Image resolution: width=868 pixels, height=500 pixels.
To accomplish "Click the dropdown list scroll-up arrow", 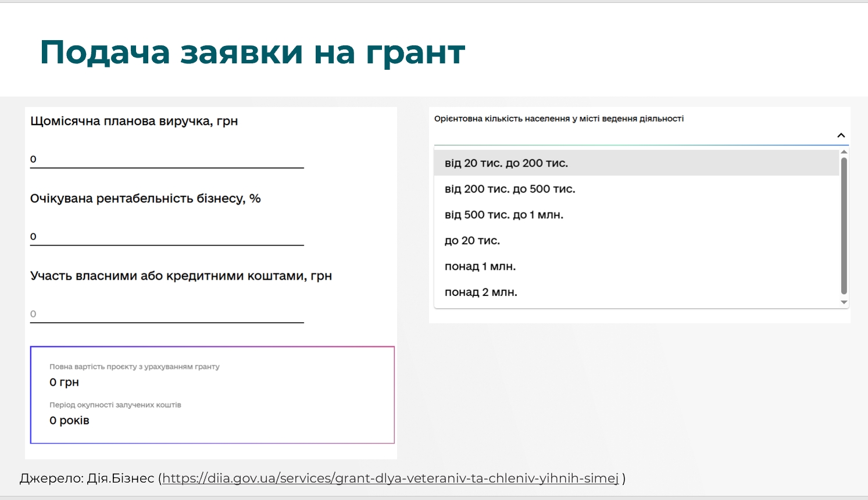I will tap(844, 152).
